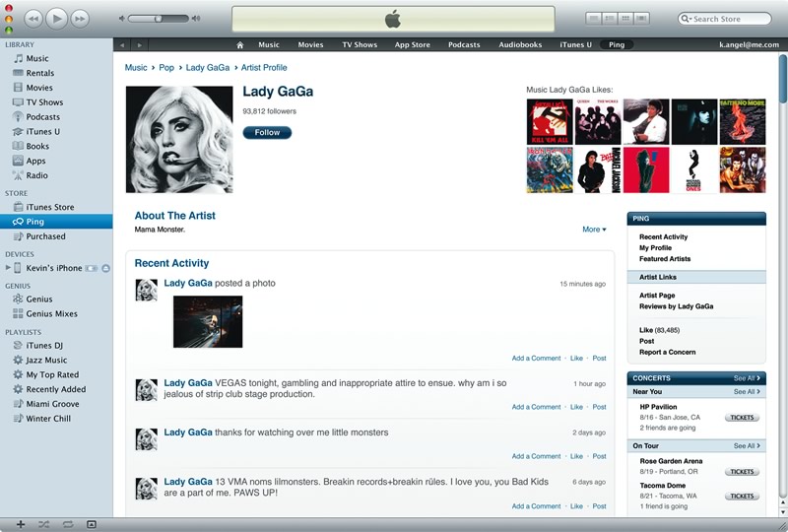Follow Lady GaGa
Screen dimensions: 788x532
coord(267,132)
